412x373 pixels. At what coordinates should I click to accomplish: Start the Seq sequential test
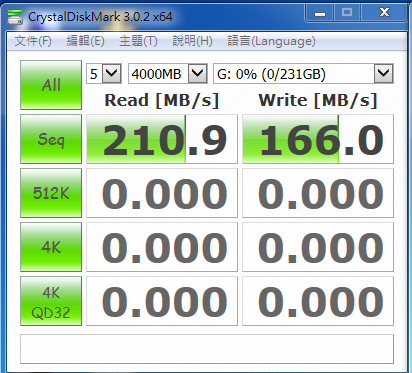point(51,139)
